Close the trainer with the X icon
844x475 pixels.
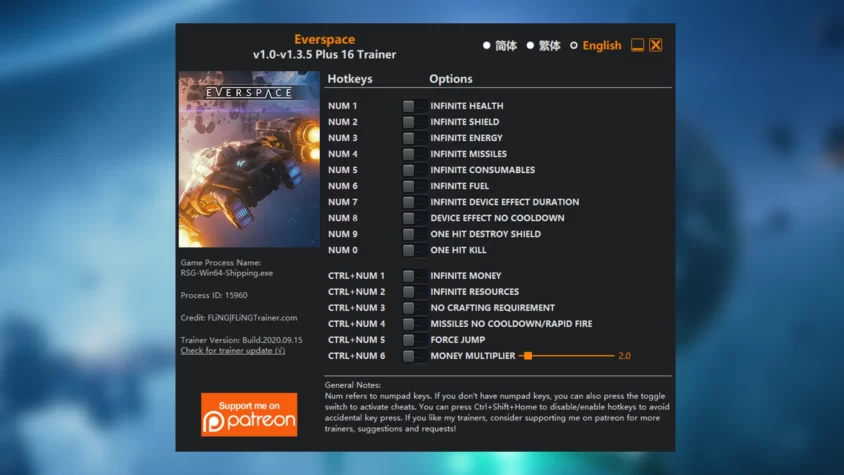pyautogui.click(x=656, y=45)
